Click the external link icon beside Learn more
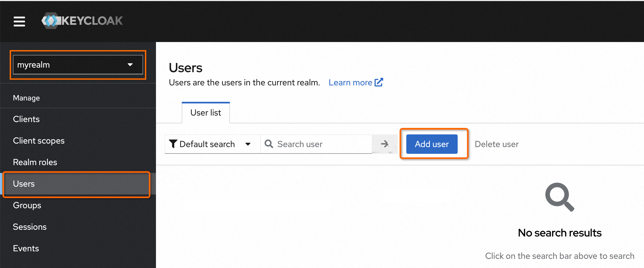Image resolution: width=644 pixels, height=268 pixels. (379, 82)
